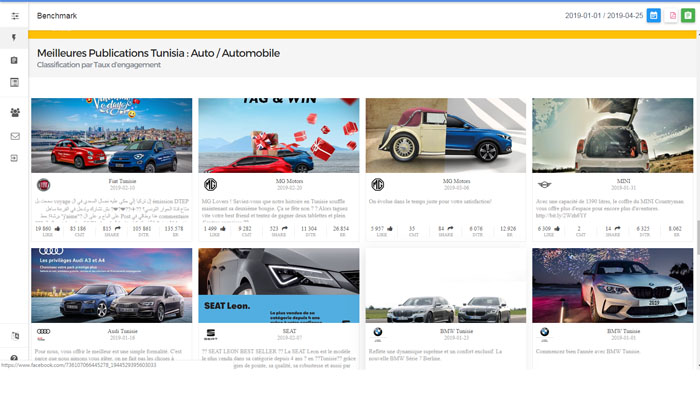
Task: Click the Audi Tunisie rings logo
Action: tap(44, 333)
